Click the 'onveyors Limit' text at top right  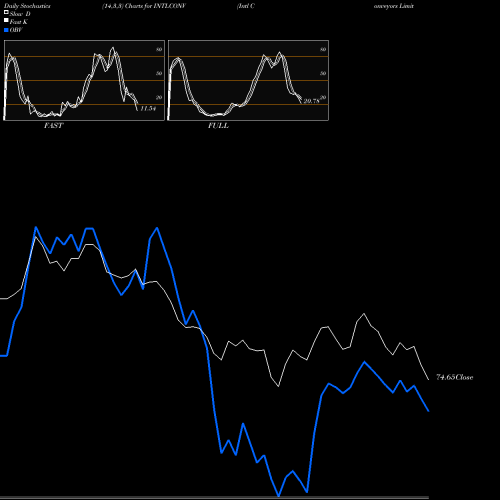coord(394,6)
